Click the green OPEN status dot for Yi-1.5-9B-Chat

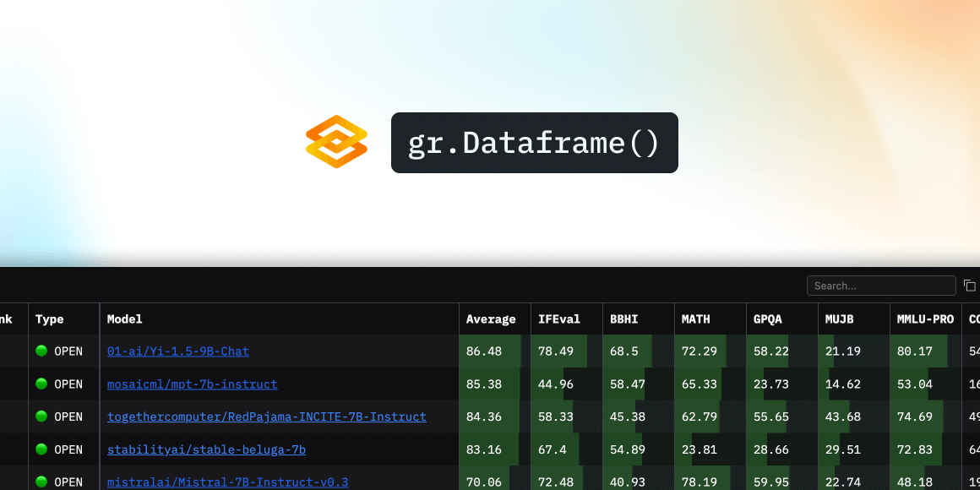tap(42, 351)
